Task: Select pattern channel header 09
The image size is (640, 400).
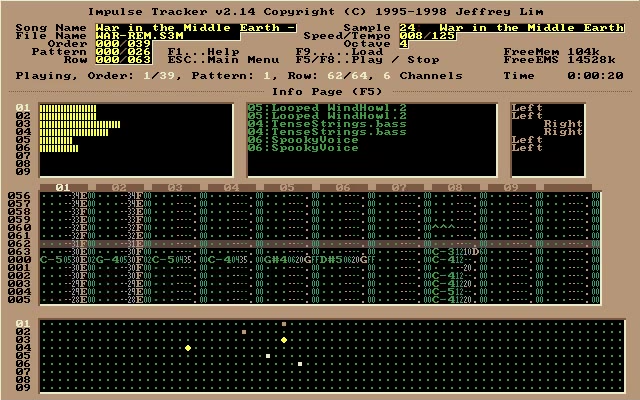Action: pyautogui.click(x=511, y=188)
